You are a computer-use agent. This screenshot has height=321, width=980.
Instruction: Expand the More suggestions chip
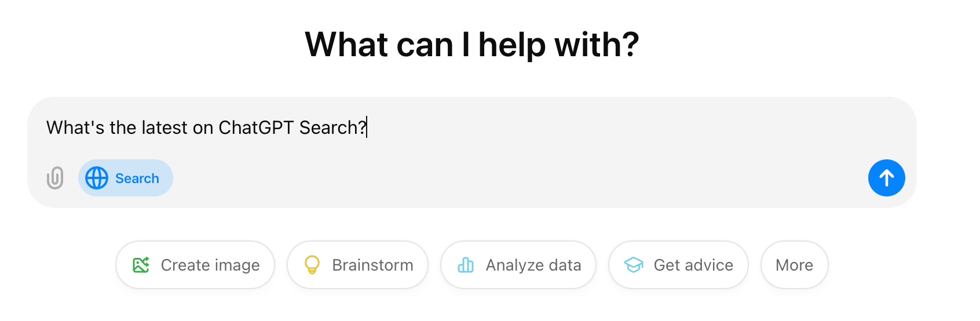794,265
